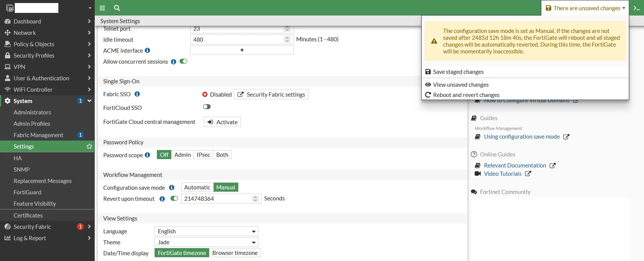Open the hamburger menu toggle
This screenshot has width=644, height=261.
point(102,8)
